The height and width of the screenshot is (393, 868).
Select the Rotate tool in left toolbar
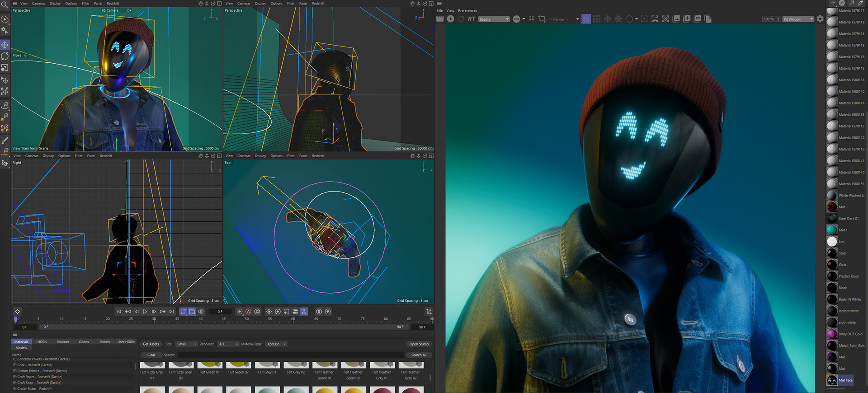click(x=5, y=56)
